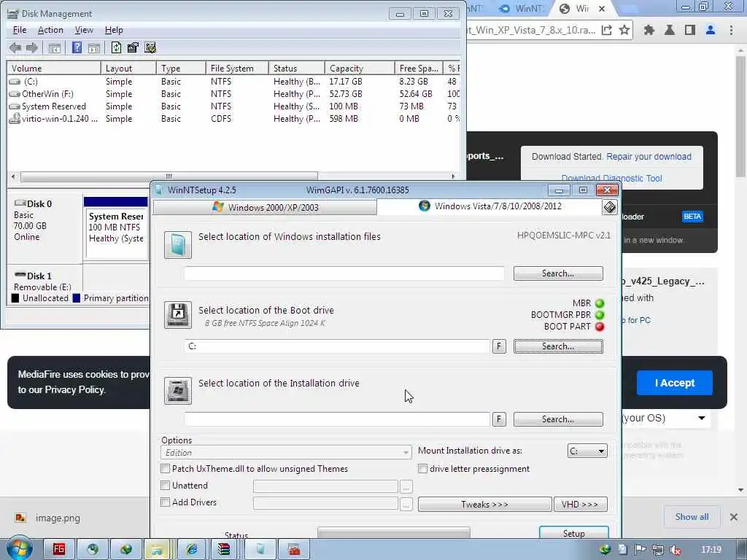Toggle Chrome side panel icon

(x=690, y=31)
